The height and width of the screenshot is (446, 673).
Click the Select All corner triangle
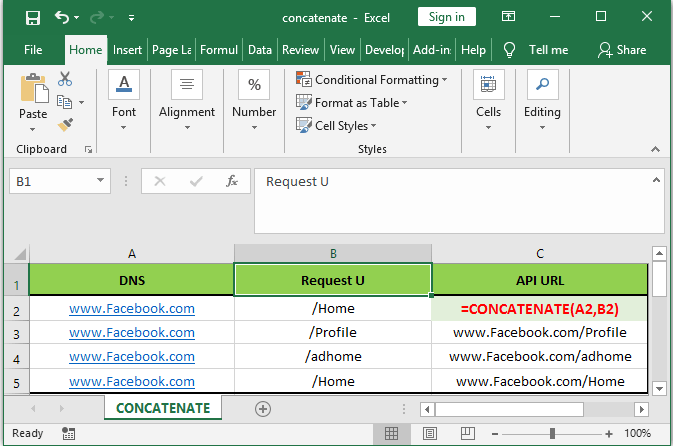click(x=18, y=254)
